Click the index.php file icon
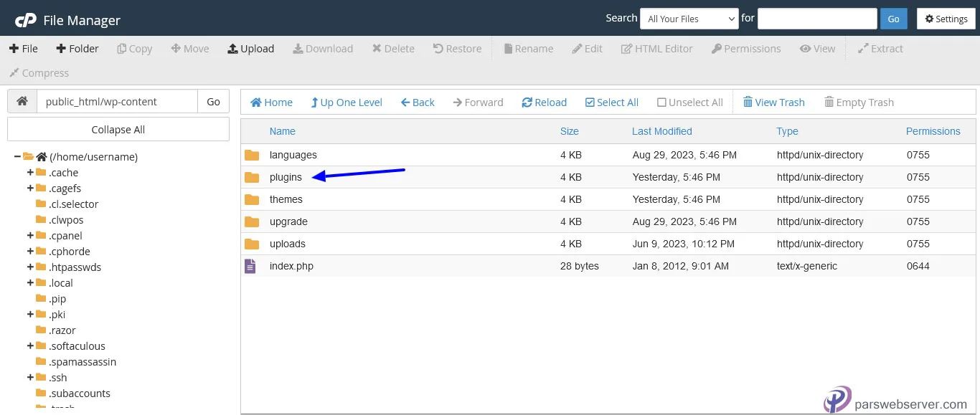The image size is (980, 415). pyautogui.click(x=250, y=266)
